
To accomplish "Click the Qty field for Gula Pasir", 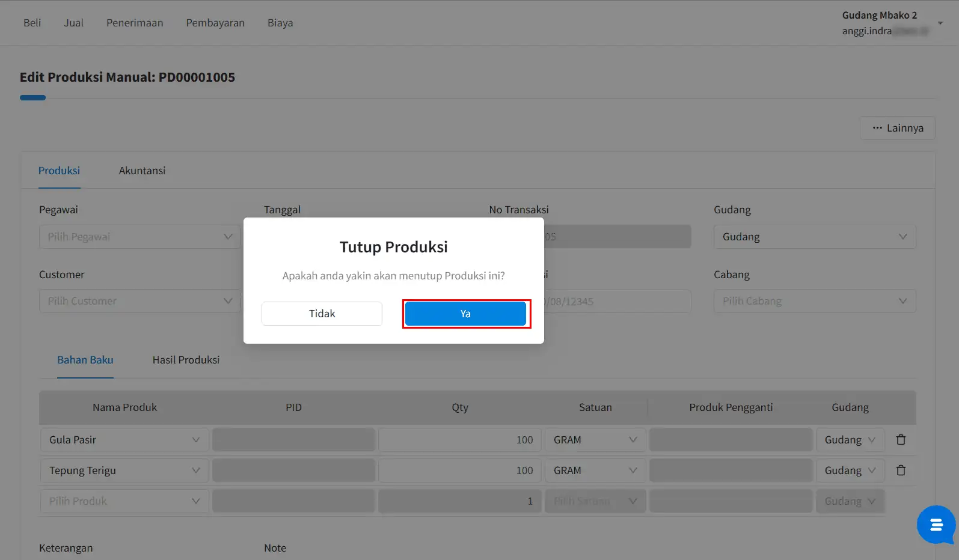I will (459, 440).
